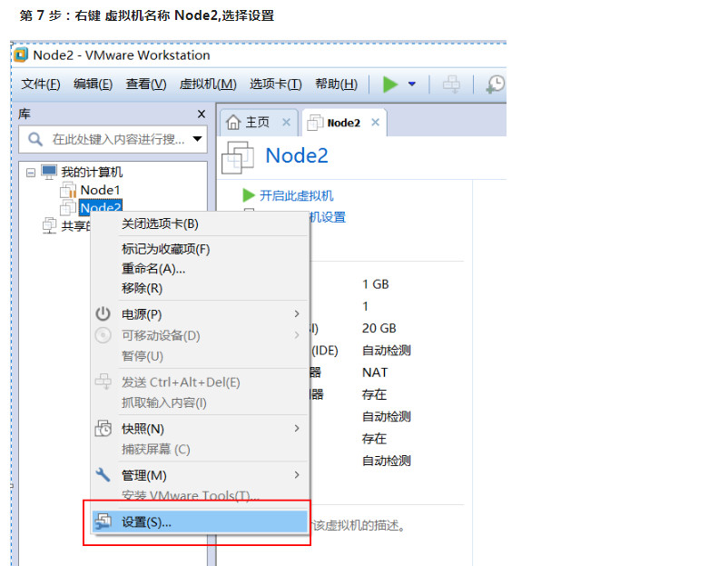
Task: Select Node2 in the library tree
Action: tap(100, 207)
